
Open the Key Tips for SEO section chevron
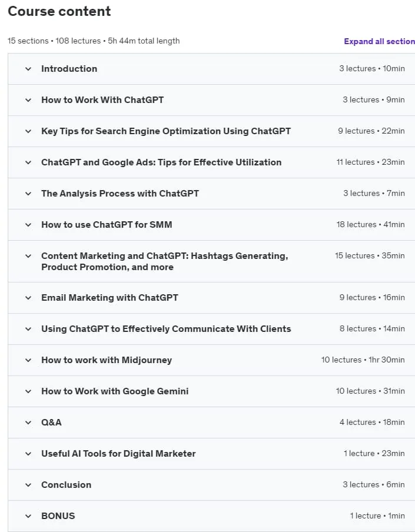[28, 131]
